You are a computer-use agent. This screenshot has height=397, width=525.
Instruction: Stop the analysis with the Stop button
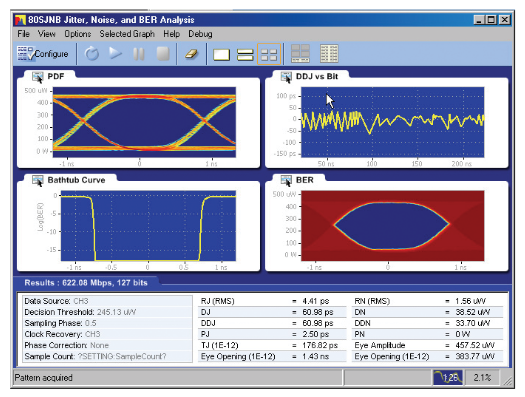point(163,54)
